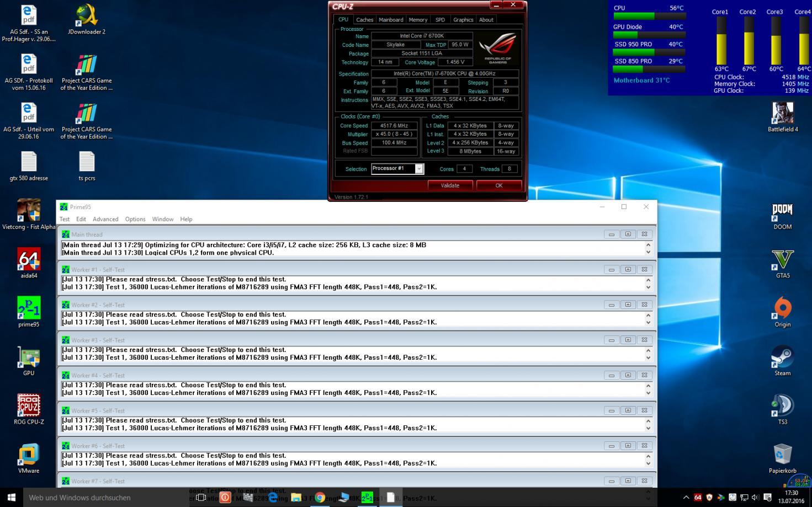Launch the VMware desktop shortcut
The width and height of the screenshot is (812, 507).
(29, 458)
